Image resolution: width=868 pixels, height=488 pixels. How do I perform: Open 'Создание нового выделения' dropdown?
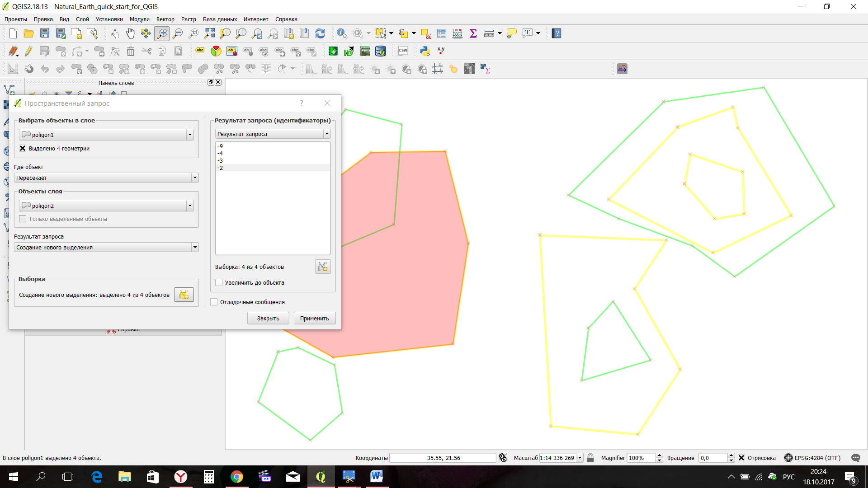195,247
